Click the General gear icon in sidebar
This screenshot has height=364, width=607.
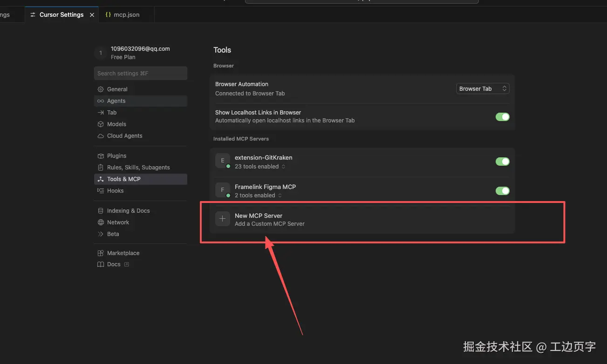pyautogui.click(x=100, y=89)
